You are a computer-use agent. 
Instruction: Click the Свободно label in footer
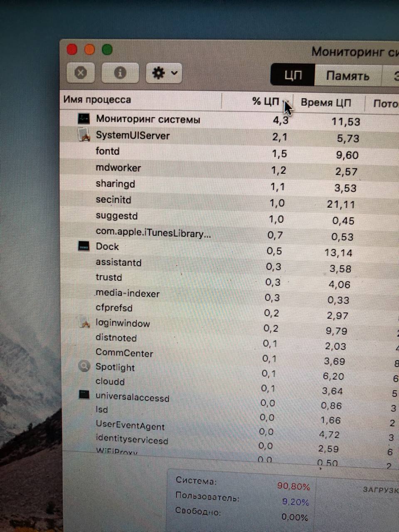coord(198,512)
